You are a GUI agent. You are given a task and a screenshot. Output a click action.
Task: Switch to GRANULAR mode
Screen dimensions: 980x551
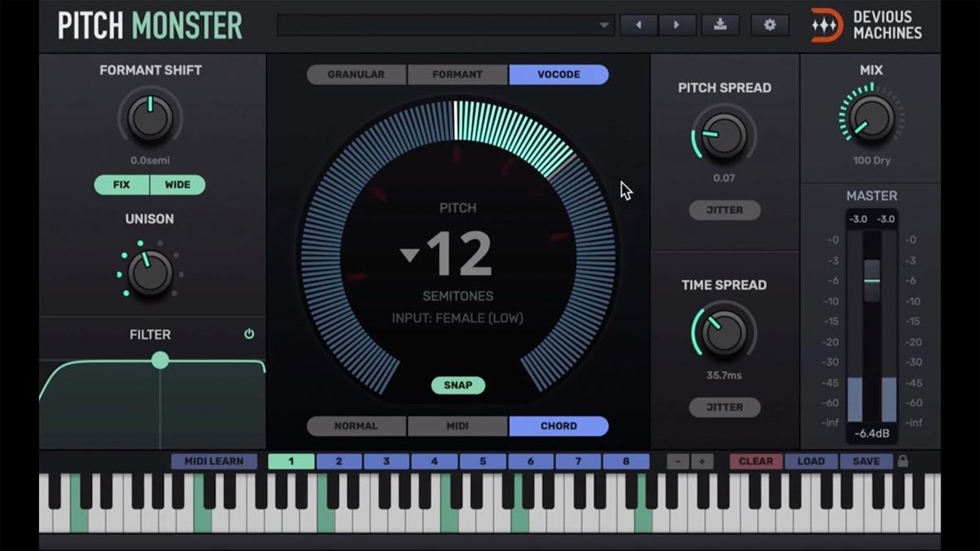pyautogui.click(x=356, y=74)
